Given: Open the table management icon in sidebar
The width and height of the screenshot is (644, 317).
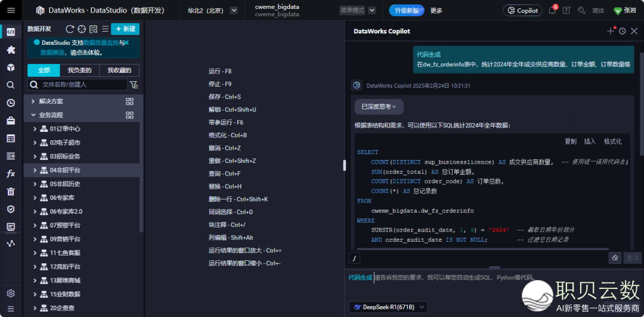Looking at the screenshot, I should (11, 138).
